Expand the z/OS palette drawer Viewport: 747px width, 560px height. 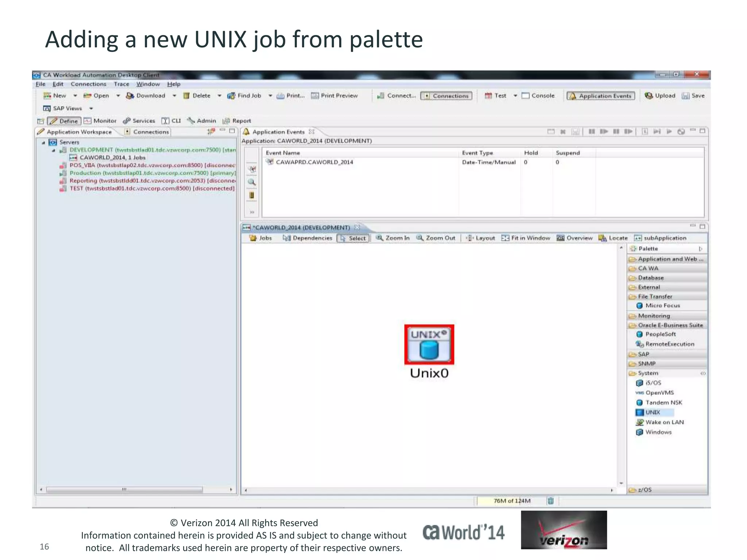coord(667,490)
